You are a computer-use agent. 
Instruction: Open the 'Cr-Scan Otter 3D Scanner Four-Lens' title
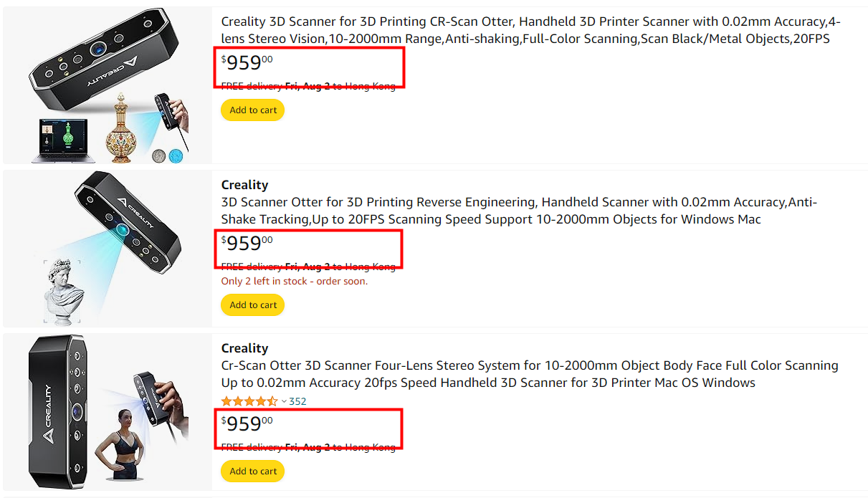click(530, 374)
